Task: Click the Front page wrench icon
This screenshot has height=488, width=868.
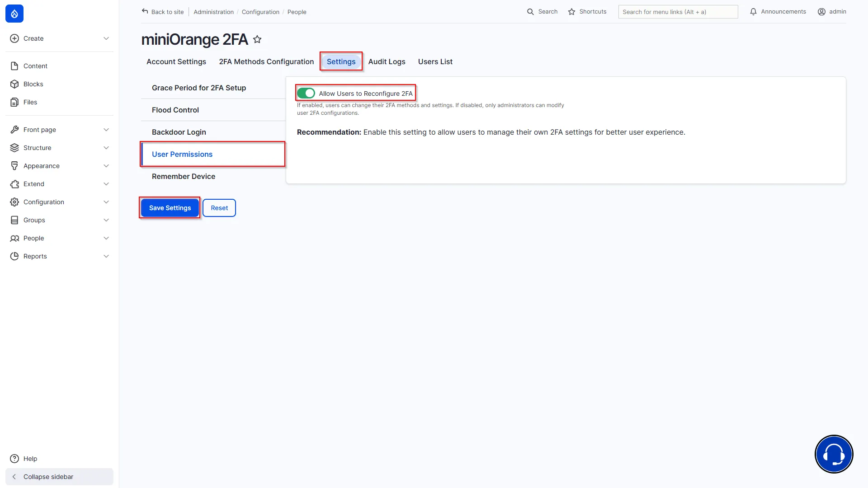Action: click(14, 130)
